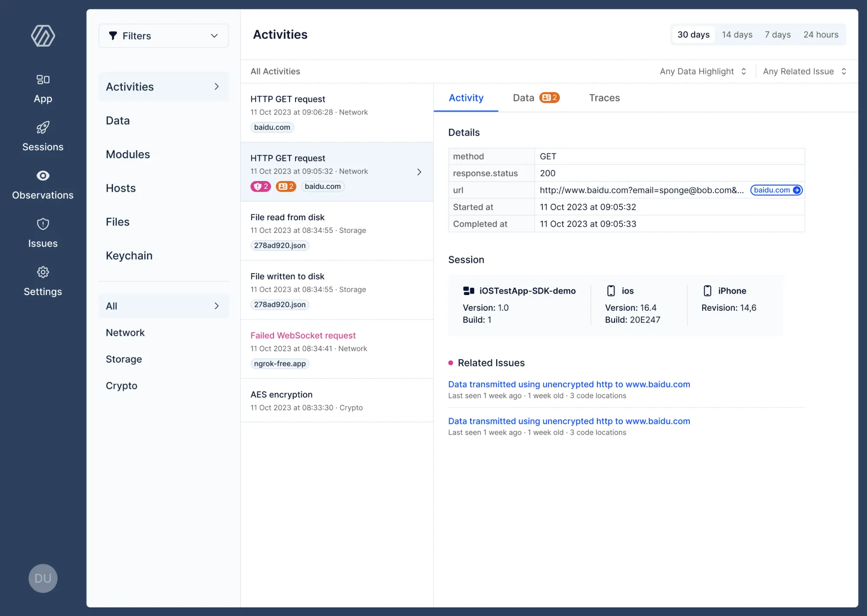This screenshot has width=867, height=616.
Task: Open the Any Related Issue dropdown
Action: click(804, 71)
